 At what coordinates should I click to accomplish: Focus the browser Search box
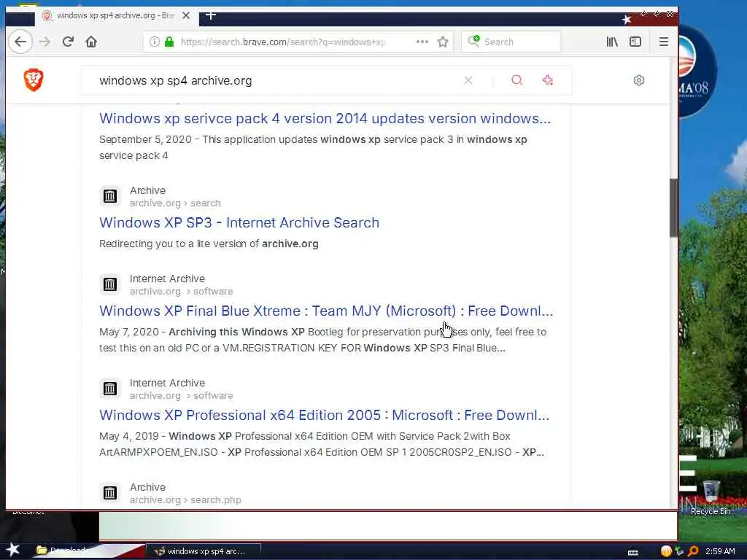[511, 42]
